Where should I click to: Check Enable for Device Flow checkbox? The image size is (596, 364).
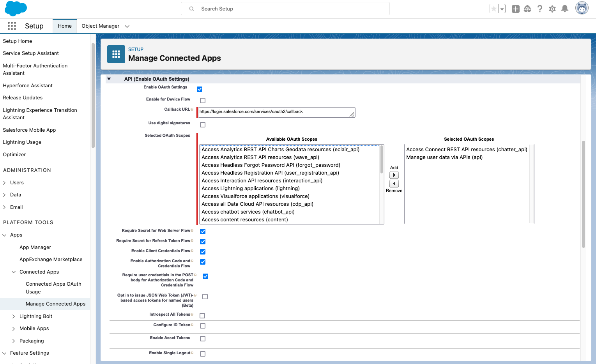pyautogui.click(x=203, y=101)
